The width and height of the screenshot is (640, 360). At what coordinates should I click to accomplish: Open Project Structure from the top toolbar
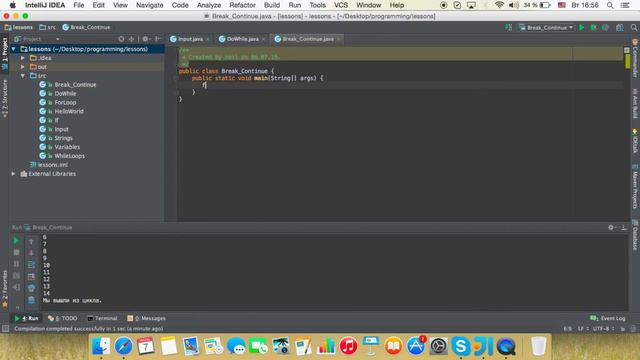[x=620, y=27]
